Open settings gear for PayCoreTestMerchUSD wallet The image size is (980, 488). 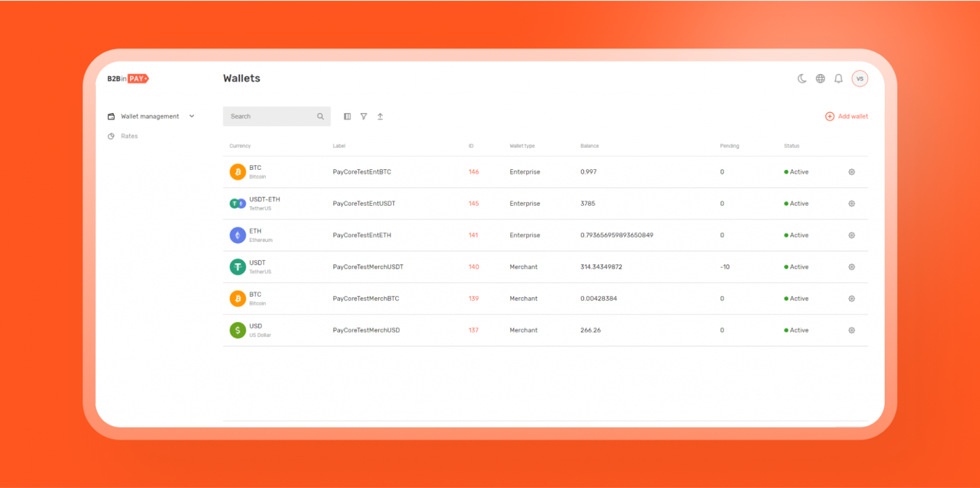(x=851, y=330)
